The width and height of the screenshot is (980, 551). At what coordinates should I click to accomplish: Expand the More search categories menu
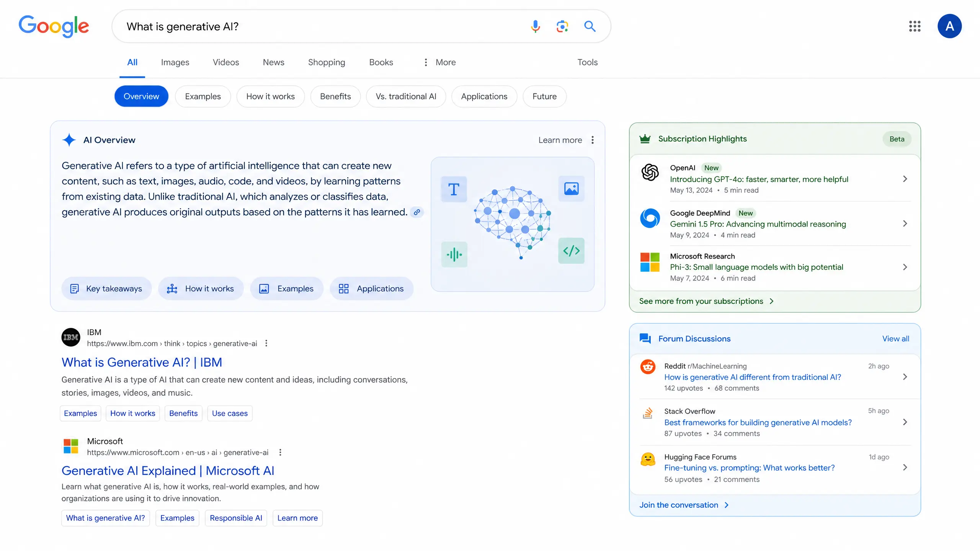coord(440,62)
